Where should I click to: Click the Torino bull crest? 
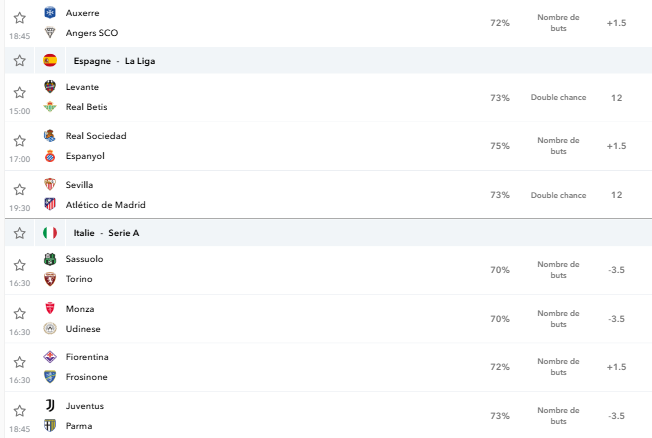[x=50, y=279]
